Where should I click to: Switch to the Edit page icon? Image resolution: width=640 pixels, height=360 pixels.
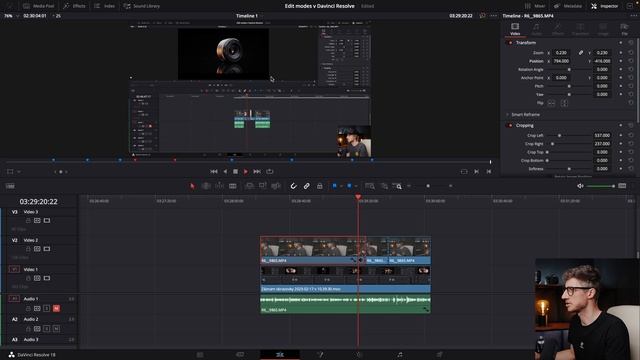pyautogui.click(x=280, y=355)
